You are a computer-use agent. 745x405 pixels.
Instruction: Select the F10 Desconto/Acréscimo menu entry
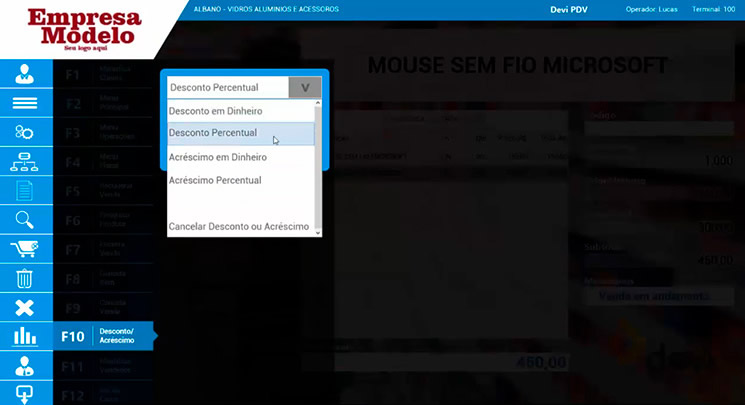coord(103,336)
